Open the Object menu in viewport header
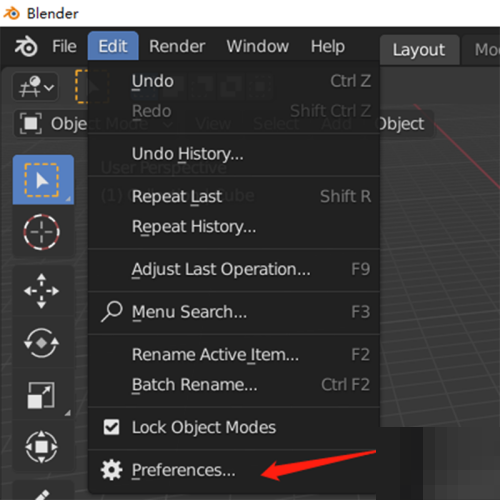 [x=402, y=124]
